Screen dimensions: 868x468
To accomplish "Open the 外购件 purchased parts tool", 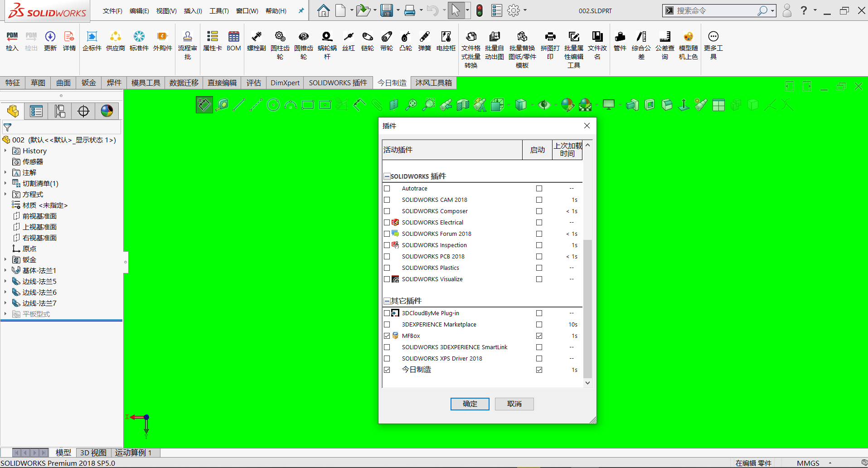I will 163,41.
